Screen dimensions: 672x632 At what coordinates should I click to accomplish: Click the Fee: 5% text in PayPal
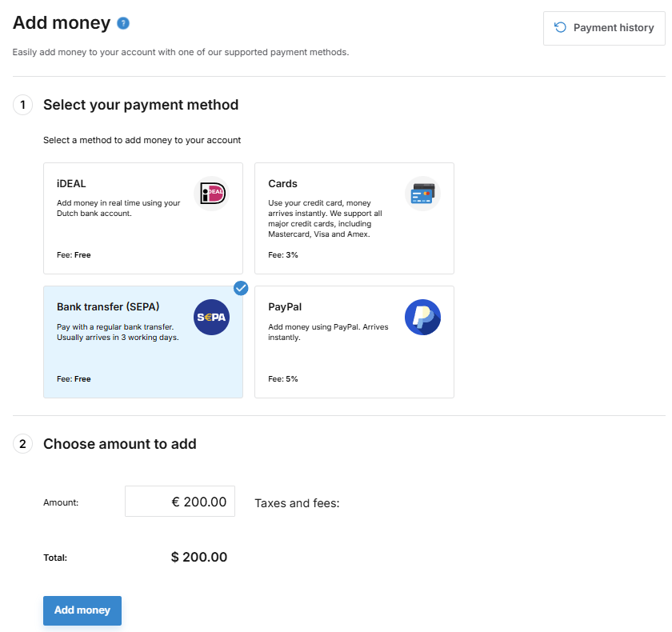[283, 378]
